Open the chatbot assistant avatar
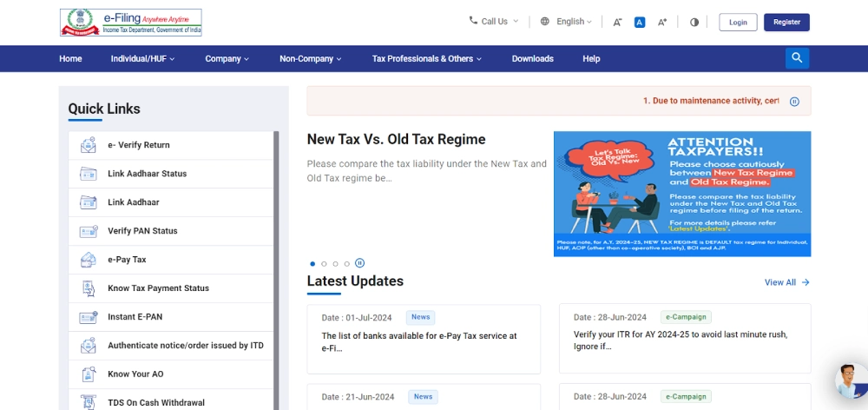The width and height of the screenshot is (868, 410). (852, 380)
